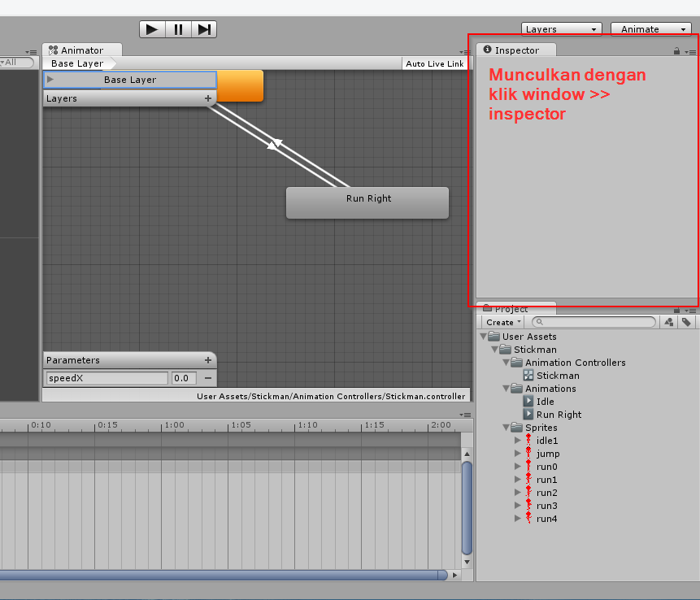Click the search by label tag icon
Image resolution: width=700 pixels, height=600 pixels.
(x=687, y=322)
